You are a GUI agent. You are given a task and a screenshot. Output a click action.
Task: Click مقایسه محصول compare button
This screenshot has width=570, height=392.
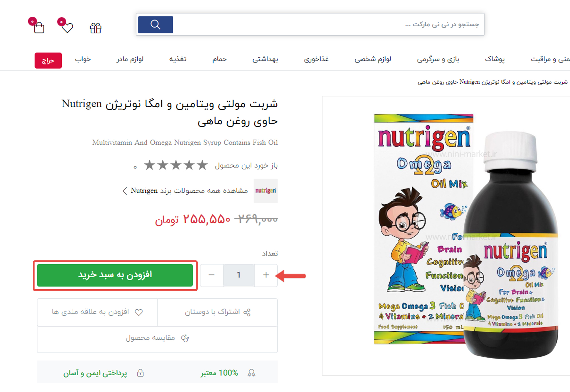(x=157, y=338)
